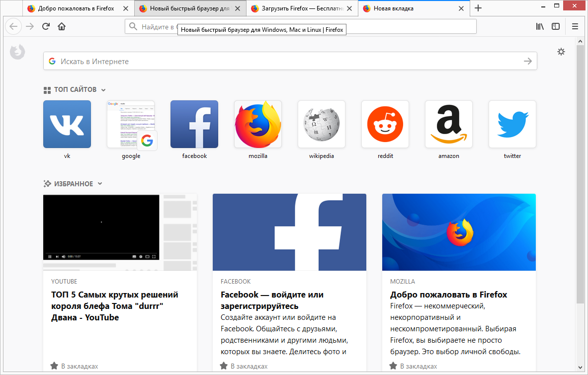588x375 pixels.
Task: Click bookmark star on the YouTube card
Action: pos(54,366)
